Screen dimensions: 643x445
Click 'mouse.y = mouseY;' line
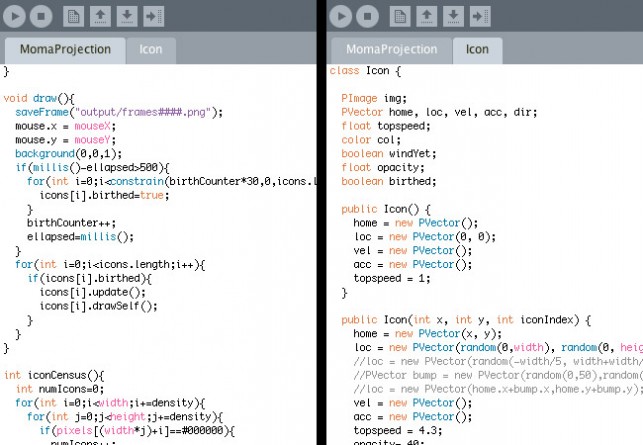[66, 140]
